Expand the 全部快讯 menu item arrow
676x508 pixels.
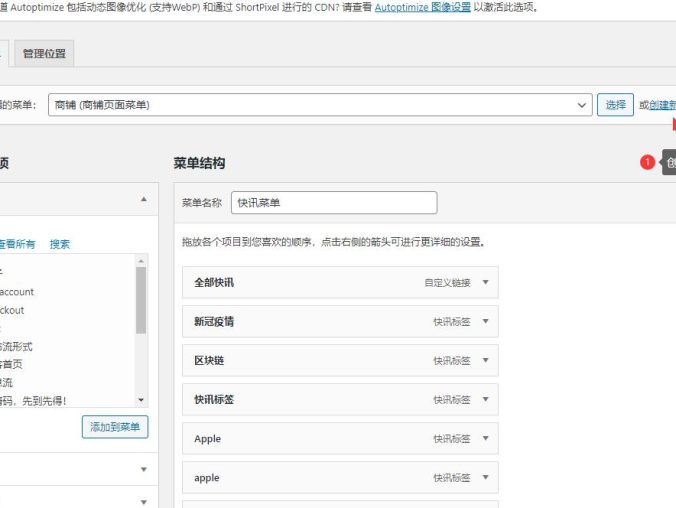[x=485, y=282]
